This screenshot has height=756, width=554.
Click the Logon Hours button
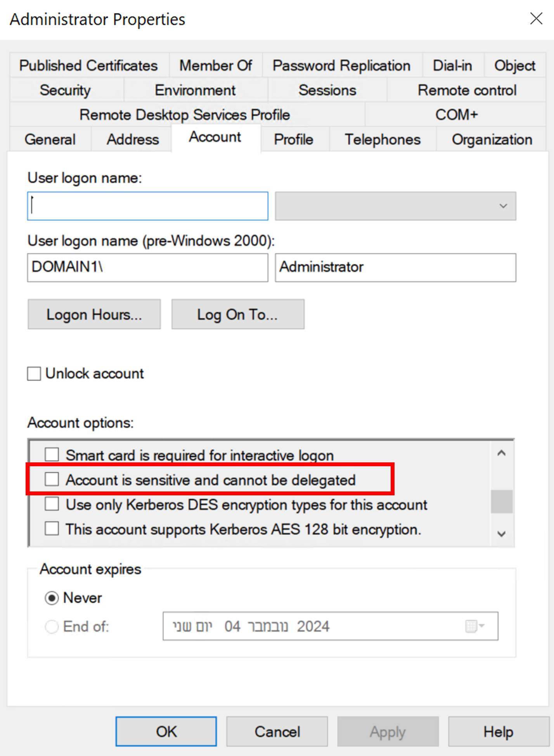[94, 314]
